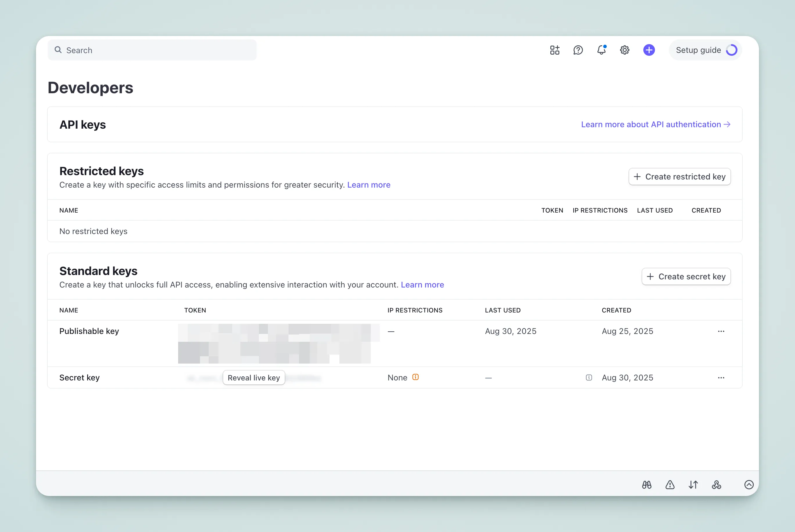The width and height of the screenshot is (795, 532).
Task: Open the help question-mark bubble
Action: point(578,50)
